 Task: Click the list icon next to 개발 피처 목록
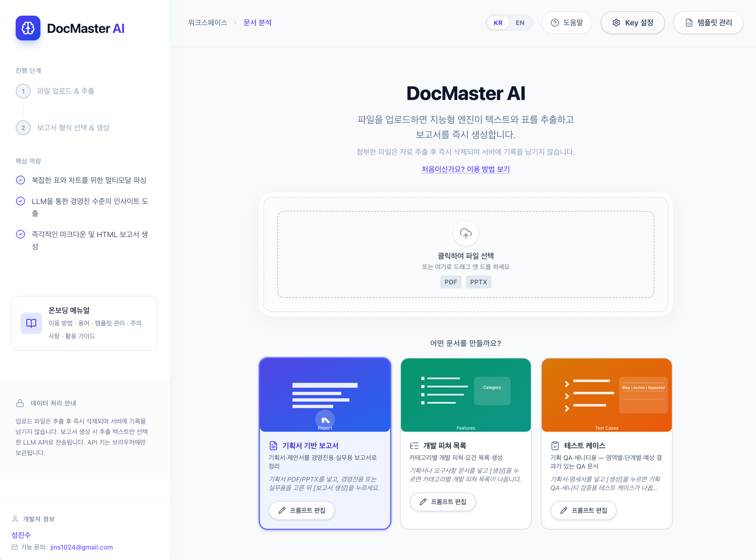(414, 445)
